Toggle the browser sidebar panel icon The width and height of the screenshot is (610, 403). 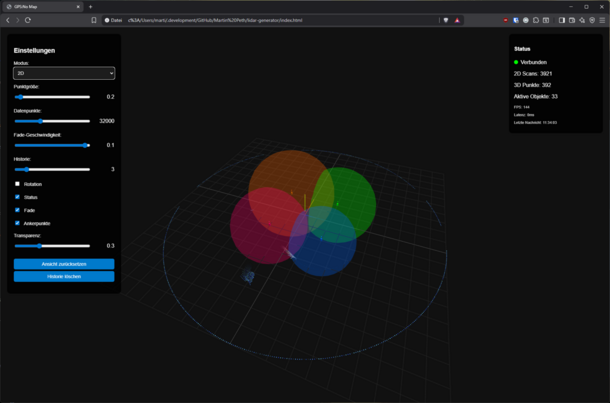[562, 20]
